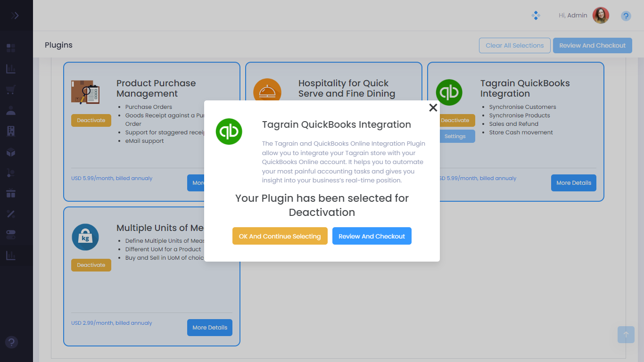Open the building icon in the sidebar
Image resolution: width=644 pixels, height=362 pixels.
point(11,132)
